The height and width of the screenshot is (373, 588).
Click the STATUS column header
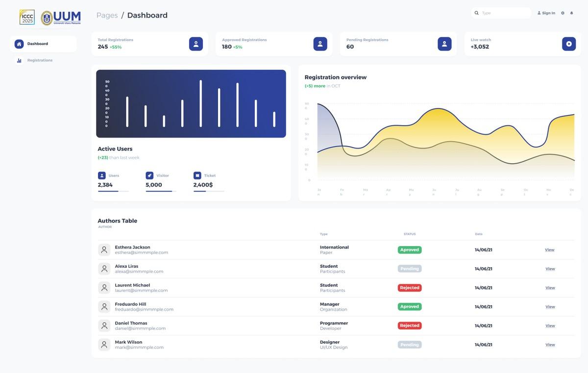coord(410,234)
